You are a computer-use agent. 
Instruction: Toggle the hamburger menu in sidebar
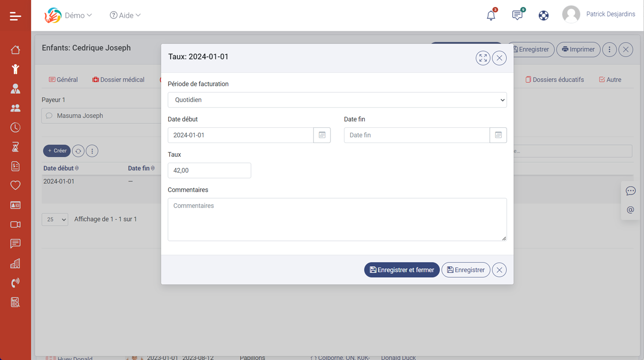coord(15,16)
